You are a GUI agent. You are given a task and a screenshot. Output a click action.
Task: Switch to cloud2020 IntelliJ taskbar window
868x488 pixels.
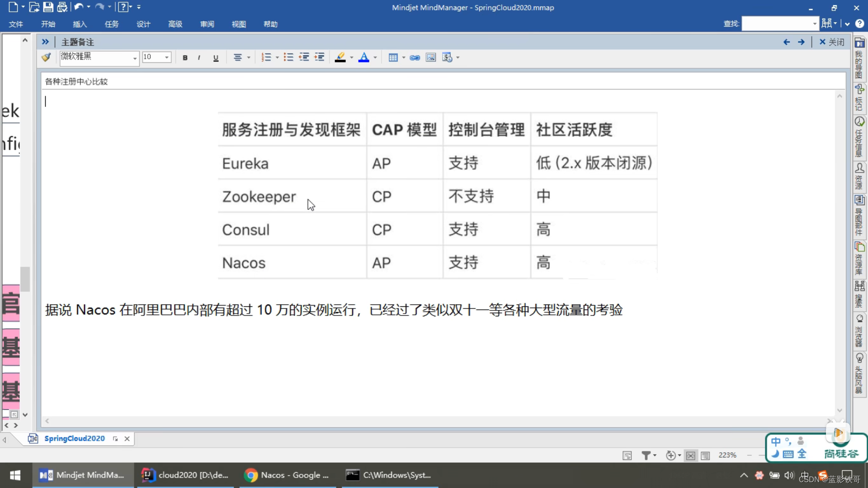click(x=185, y=475)
